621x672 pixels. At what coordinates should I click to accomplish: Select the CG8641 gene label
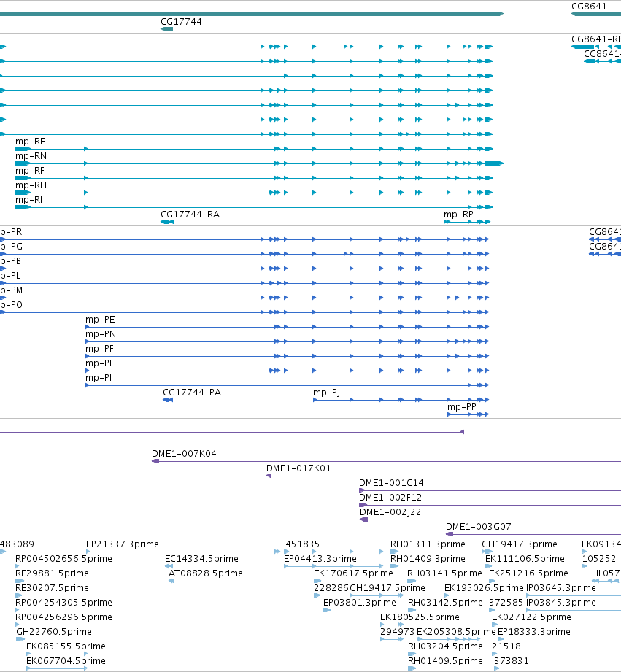pyautogui.click(x=589, y=7)
